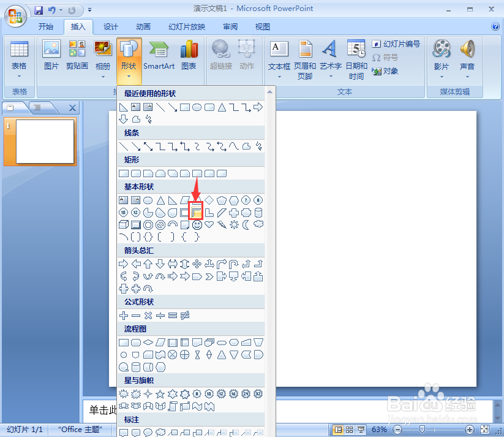Select the heart shape

[209, 224]
